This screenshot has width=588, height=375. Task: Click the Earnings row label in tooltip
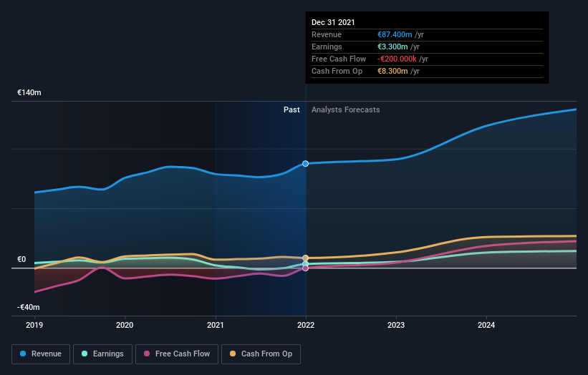pyautogui.click(x=327, y=47)
